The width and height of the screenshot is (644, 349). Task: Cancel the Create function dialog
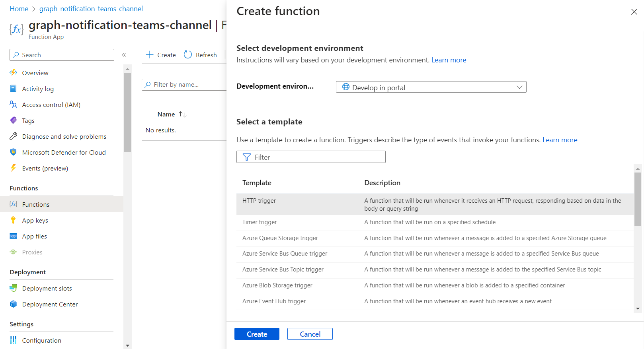coord(310,334)
